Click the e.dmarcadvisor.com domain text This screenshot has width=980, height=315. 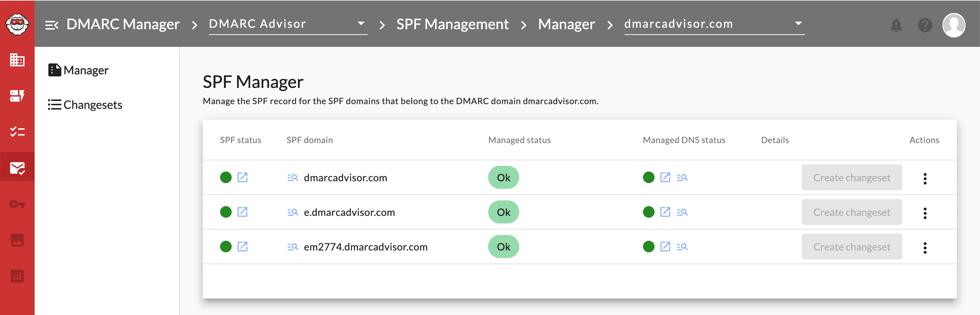349,212
